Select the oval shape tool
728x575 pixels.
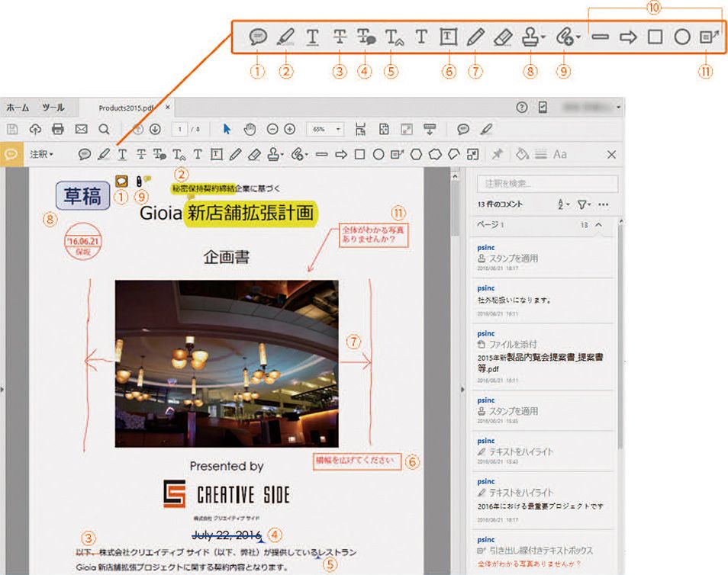click(x=378, y=154)
